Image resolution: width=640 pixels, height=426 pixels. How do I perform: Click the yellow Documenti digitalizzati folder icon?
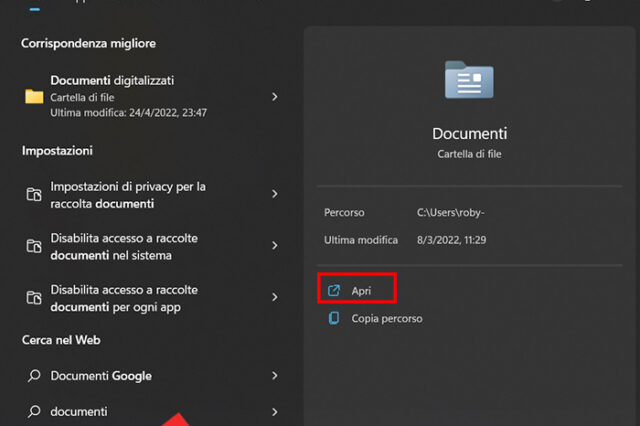coord(34,97)
